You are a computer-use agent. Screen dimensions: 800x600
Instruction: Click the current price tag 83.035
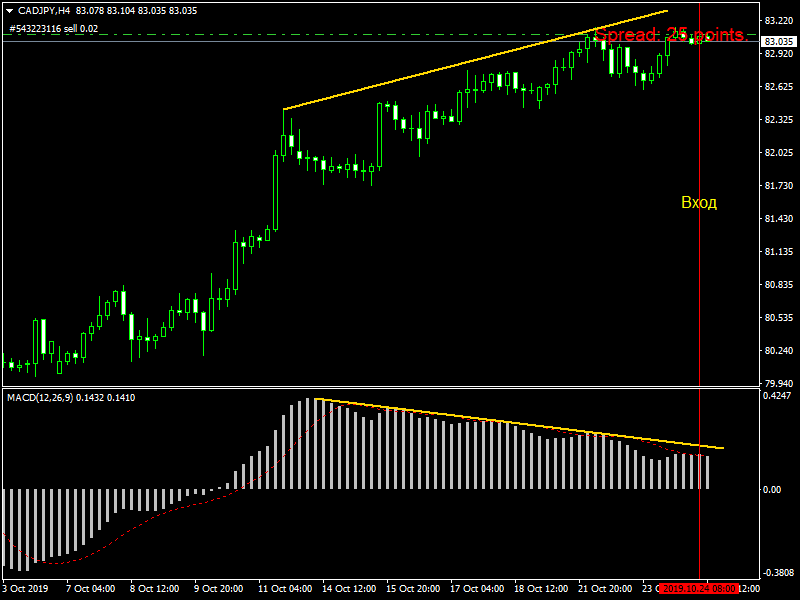779,41
